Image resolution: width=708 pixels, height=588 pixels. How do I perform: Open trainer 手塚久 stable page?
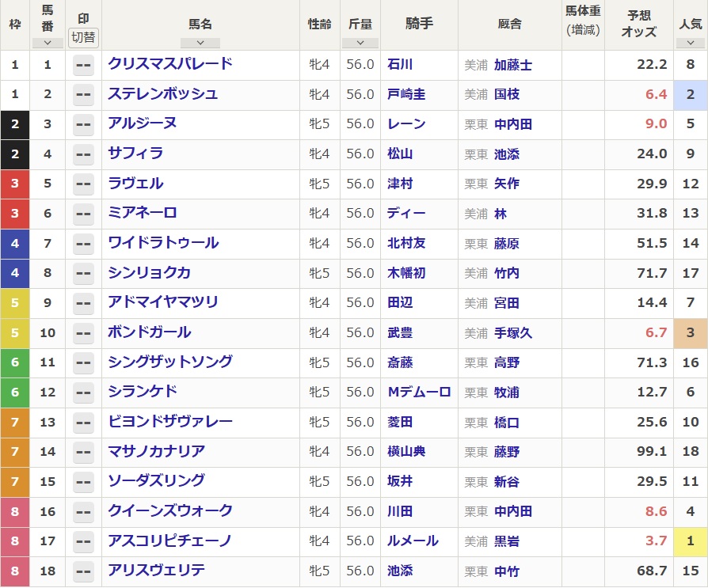click(513, 333)
